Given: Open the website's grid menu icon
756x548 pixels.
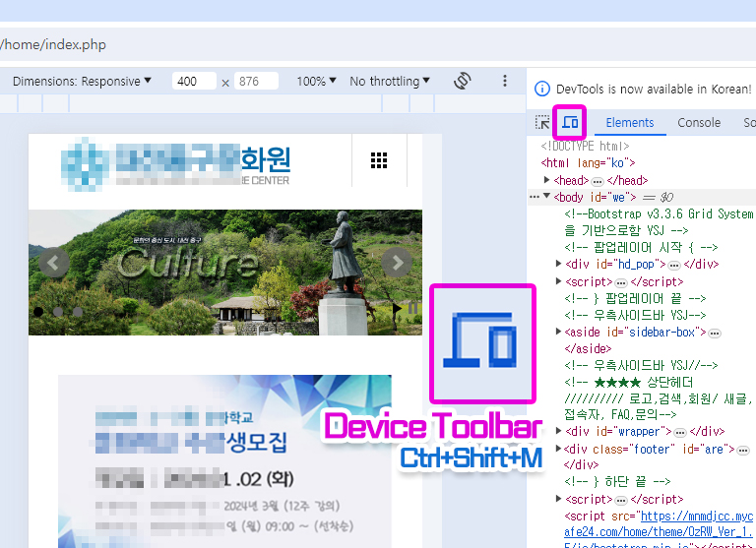Looking at the screenshot, I should click(379, 160).
